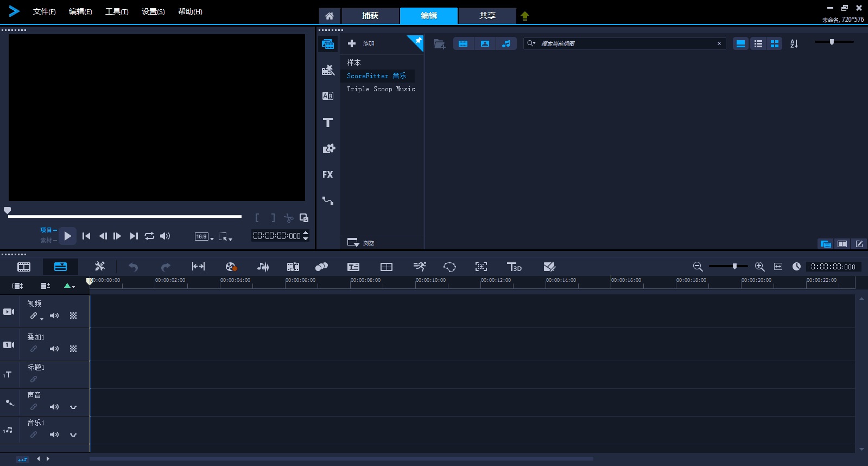Click the 添加 add folder button
This screenshot has width=868, height=466.
pyautogui.click(x=361, y=43)
